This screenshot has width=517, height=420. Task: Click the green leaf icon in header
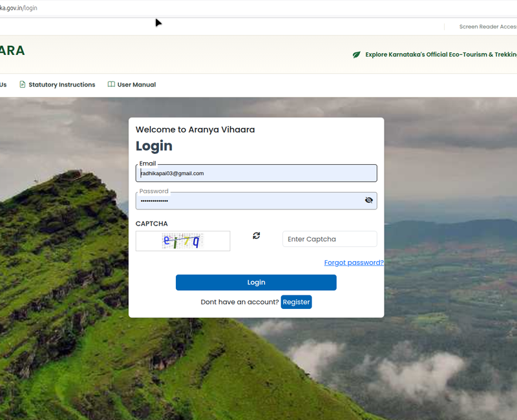coord(357,54)
